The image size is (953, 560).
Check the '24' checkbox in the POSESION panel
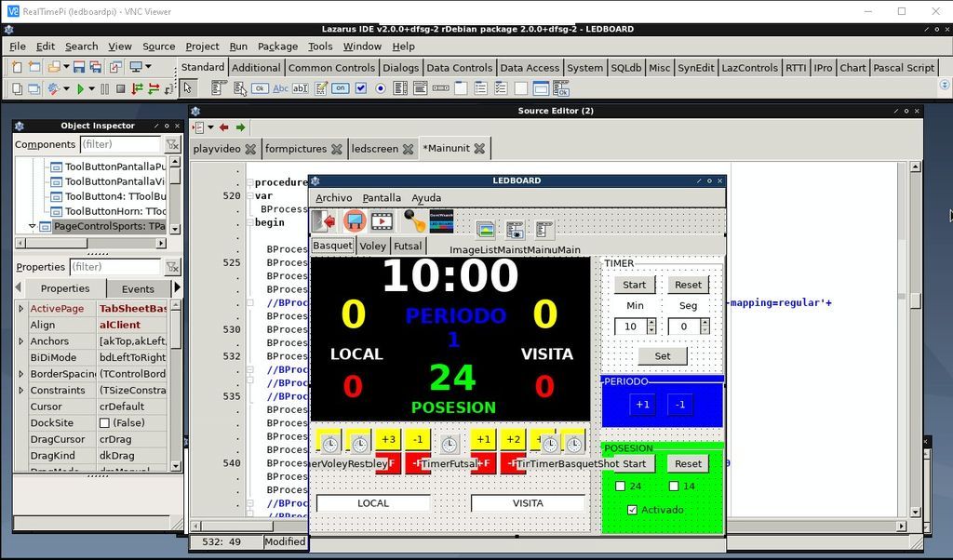pos(621,486)
